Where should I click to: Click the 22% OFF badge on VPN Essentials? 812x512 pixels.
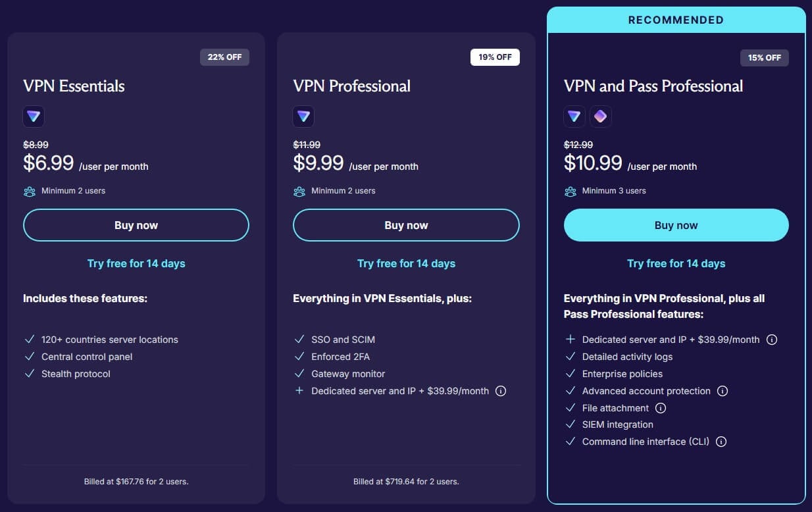pyautogui.click(x=224, y=57)
